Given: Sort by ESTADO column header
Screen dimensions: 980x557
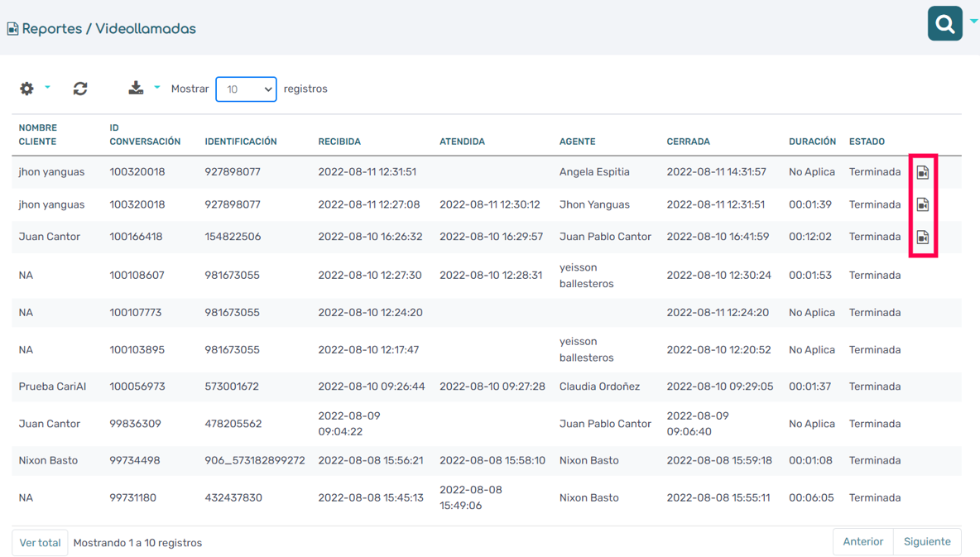Looking at the screenshot, I should (867, 142).
